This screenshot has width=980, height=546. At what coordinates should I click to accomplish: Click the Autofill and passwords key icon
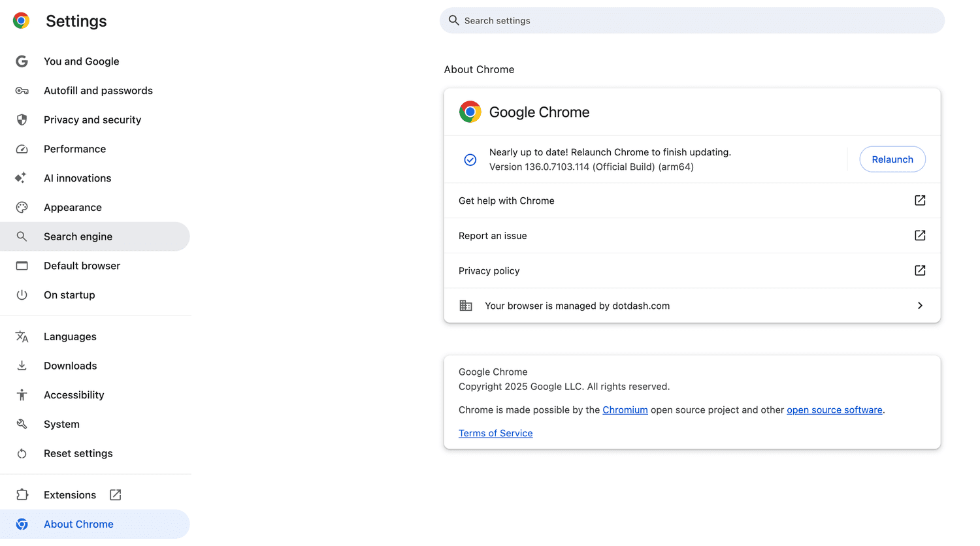coord(22,91)
